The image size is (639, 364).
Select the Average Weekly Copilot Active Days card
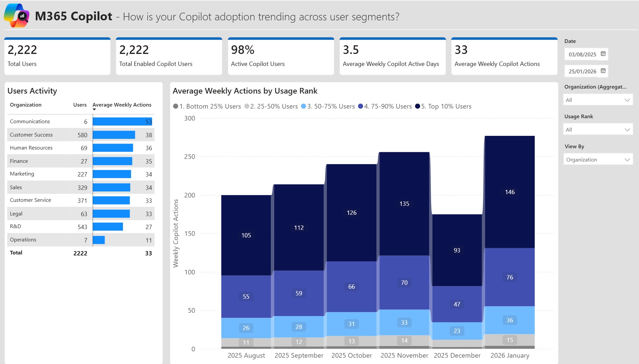[x=392, y=56]
